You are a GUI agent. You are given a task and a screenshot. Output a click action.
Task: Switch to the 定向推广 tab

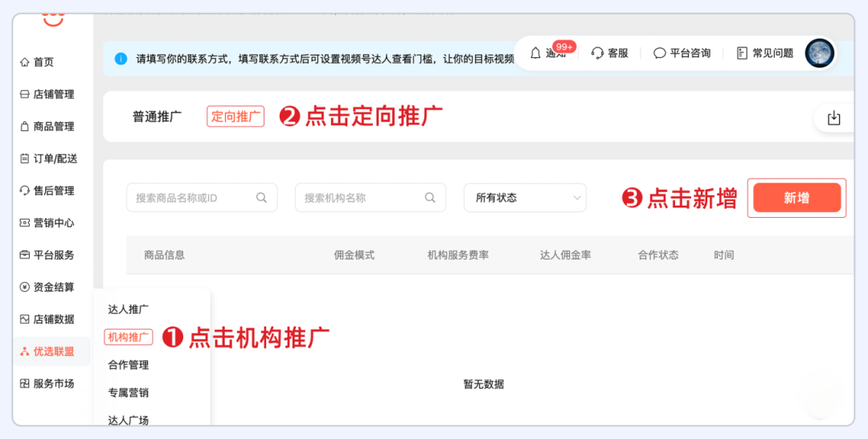click(x=235, y=117)
